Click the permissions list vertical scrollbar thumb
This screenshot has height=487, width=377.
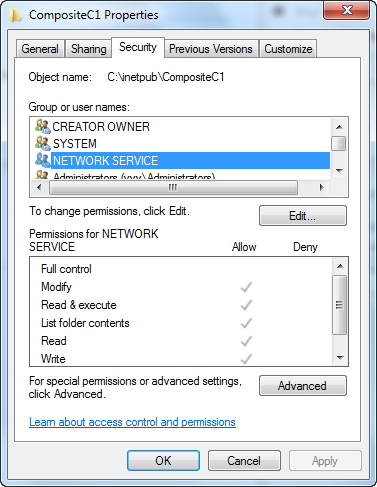(x=340, y=305)
